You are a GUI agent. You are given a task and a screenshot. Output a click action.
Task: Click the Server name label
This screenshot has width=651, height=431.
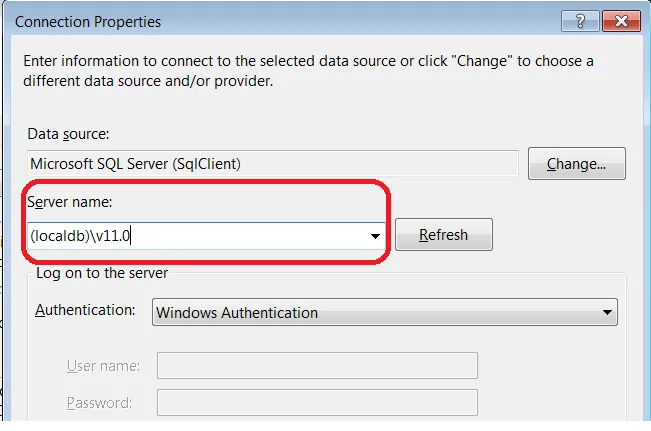[x=71, y=202]
